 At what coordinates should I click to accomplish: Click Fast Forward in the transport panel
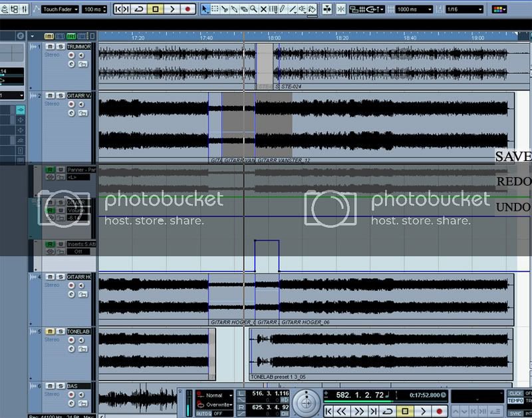(358, 411)
